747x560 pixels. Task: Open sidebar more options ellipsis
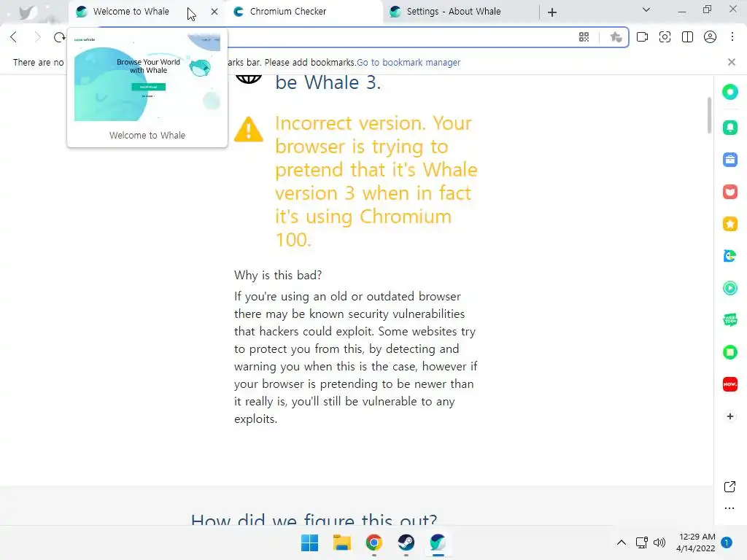(729, 508)
